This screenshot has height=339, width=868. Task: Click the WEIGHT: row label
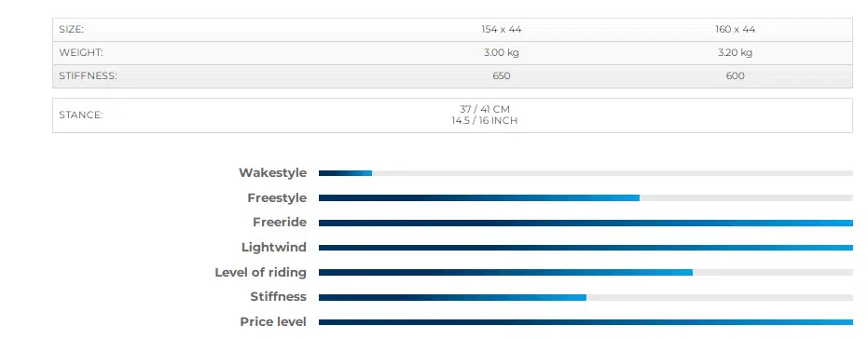pos(81,53)
